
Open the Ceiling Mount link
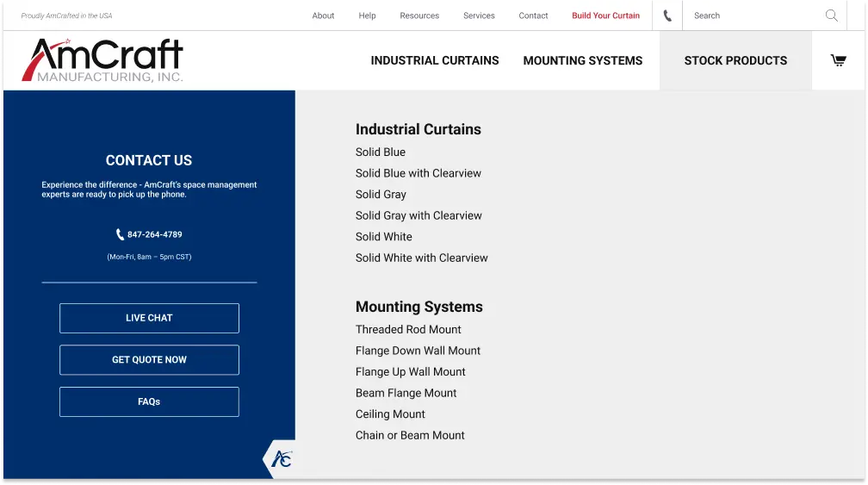click(x=390, y=414)
